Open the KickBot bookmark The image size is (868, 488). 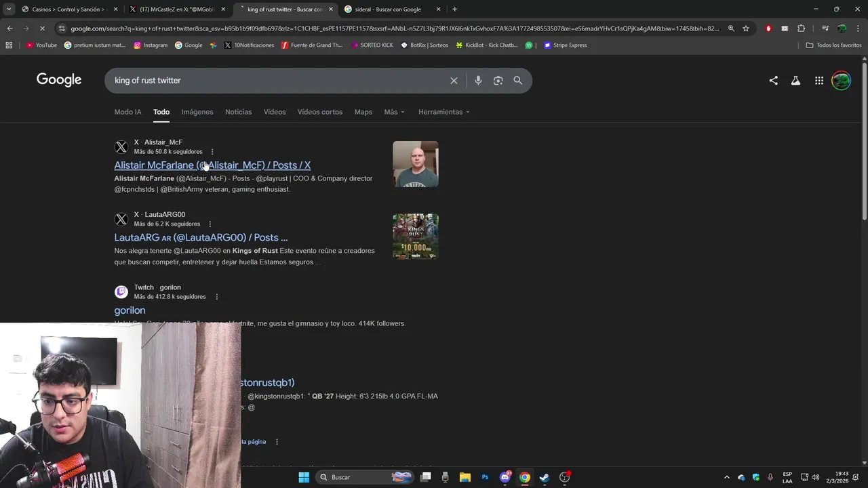(486, 45)
